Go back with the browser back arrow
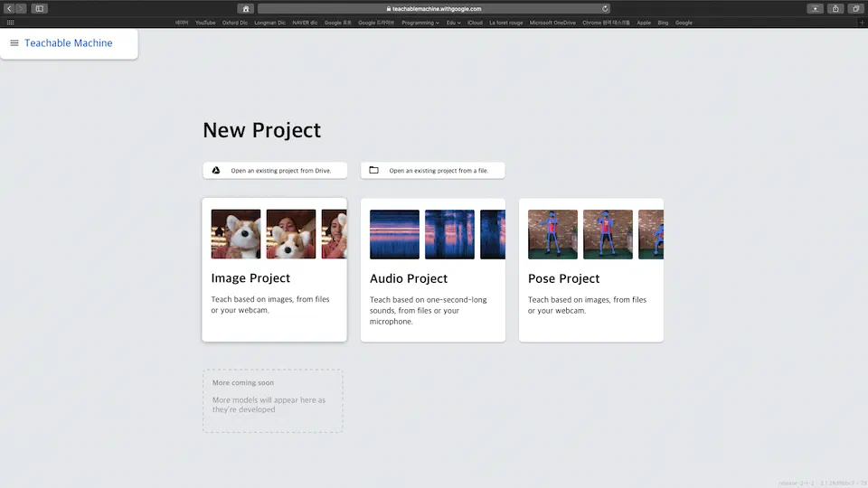The image size is (868, 488). point(9,8)
